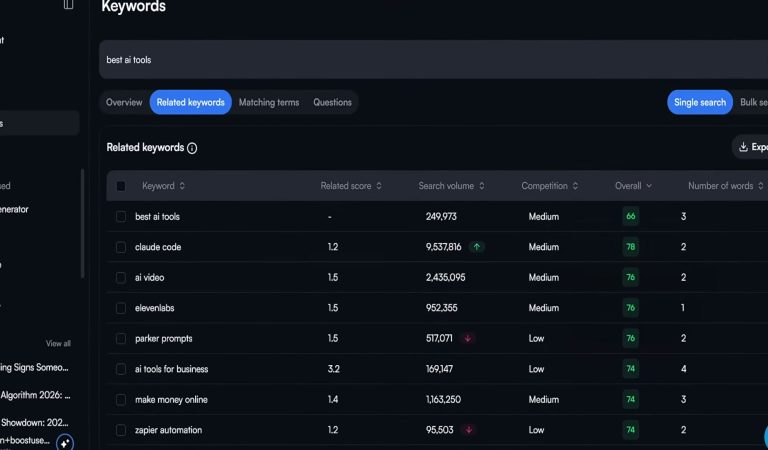Image resolution: width=768 pixels, height=450 pixels.
Task: Select the elevenlabs row checkbox
Action: (x=121, y=308)
